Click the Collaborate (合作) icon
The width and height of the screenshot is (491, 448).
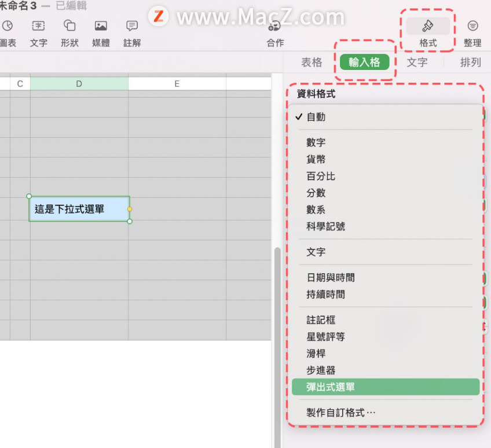[274, 26]
